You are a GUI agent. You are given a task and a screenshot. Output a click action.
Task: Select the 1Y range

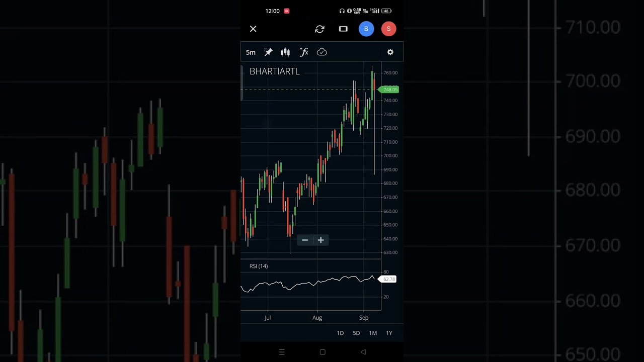click(389, 333)
